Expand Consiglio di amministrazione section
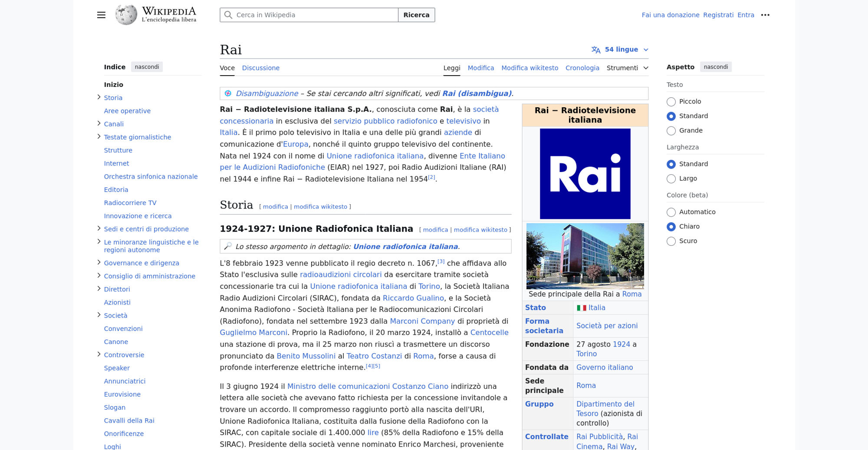The width and height of the screenshot is (868, 450). click(99, 275)
